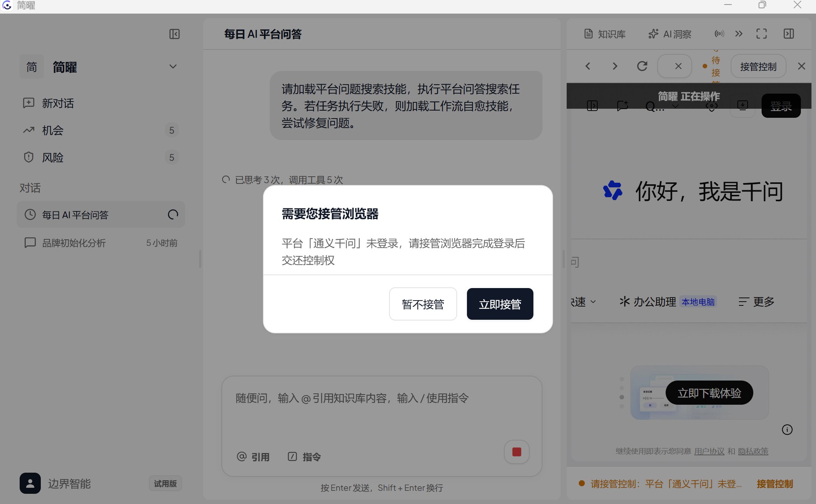Go back in the embedded browser

(x=588, y=66)
